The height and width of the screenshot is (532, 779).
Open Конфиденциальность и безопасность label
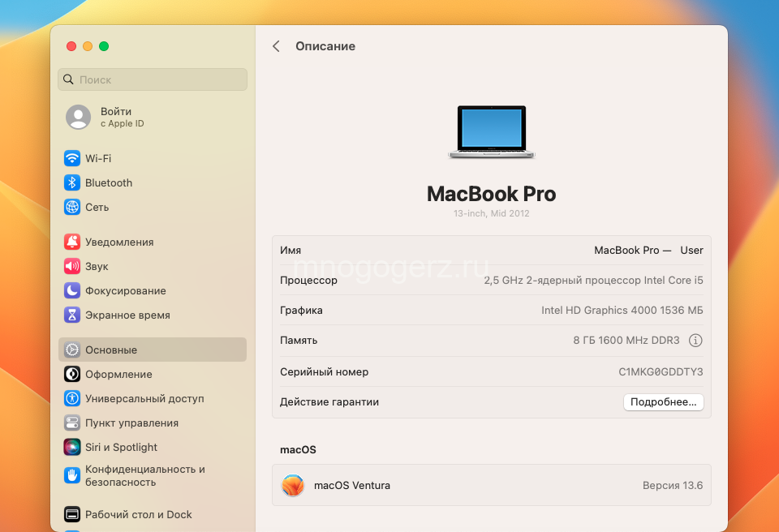145,475
